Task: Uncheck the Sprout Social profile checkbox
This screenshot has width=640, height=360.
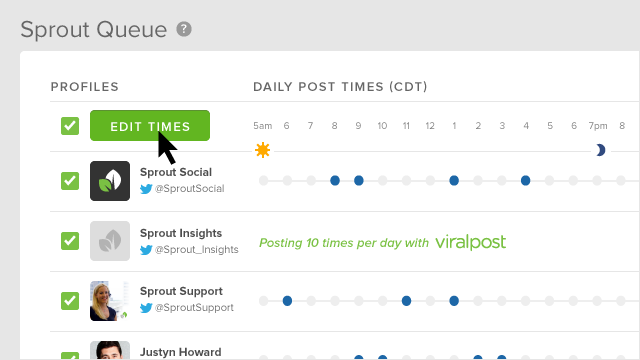Action: (x=70, y=181)
